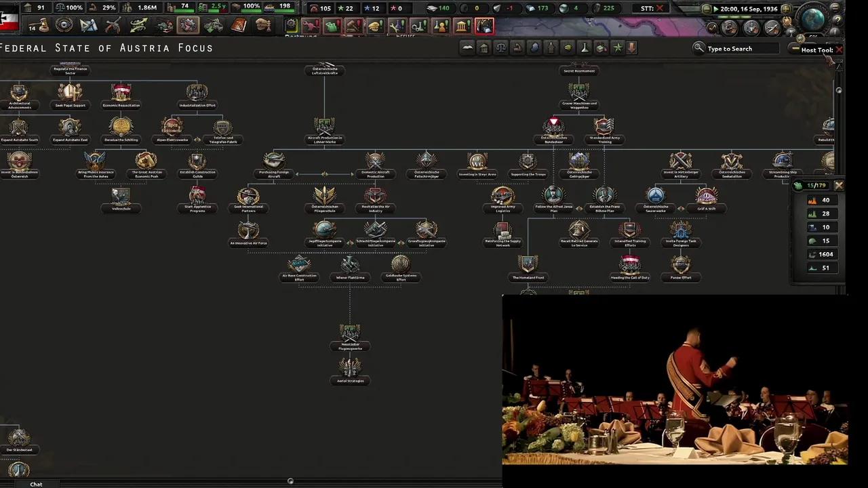
Task: Select the Expand Autobahn East focus
Action: (70, 129)
